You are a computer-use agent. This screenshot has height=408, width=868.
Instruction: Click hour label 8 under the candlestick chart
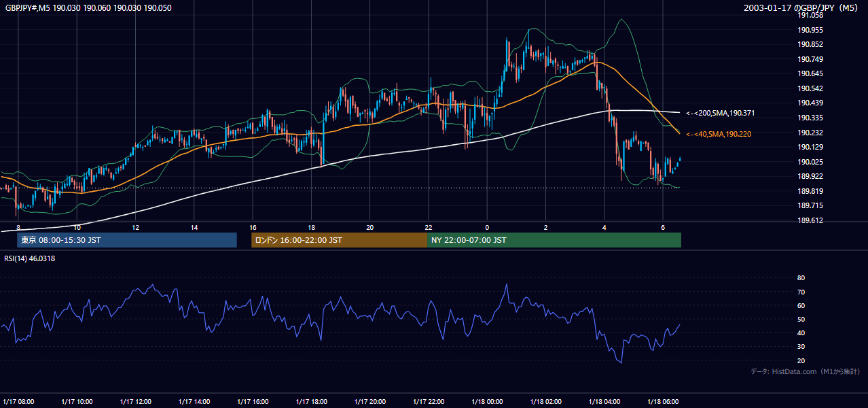click(18, 227)
